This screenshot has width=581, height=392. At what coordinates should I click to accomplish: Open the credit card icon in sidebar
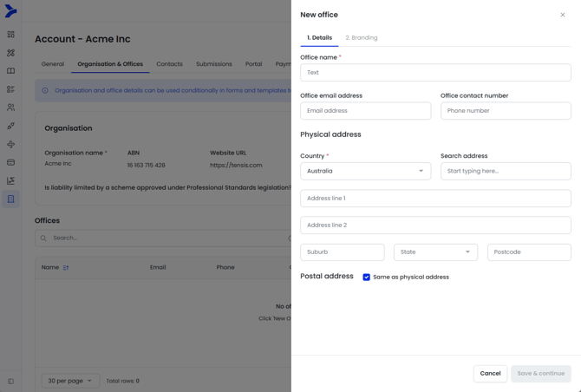point(10,162)
